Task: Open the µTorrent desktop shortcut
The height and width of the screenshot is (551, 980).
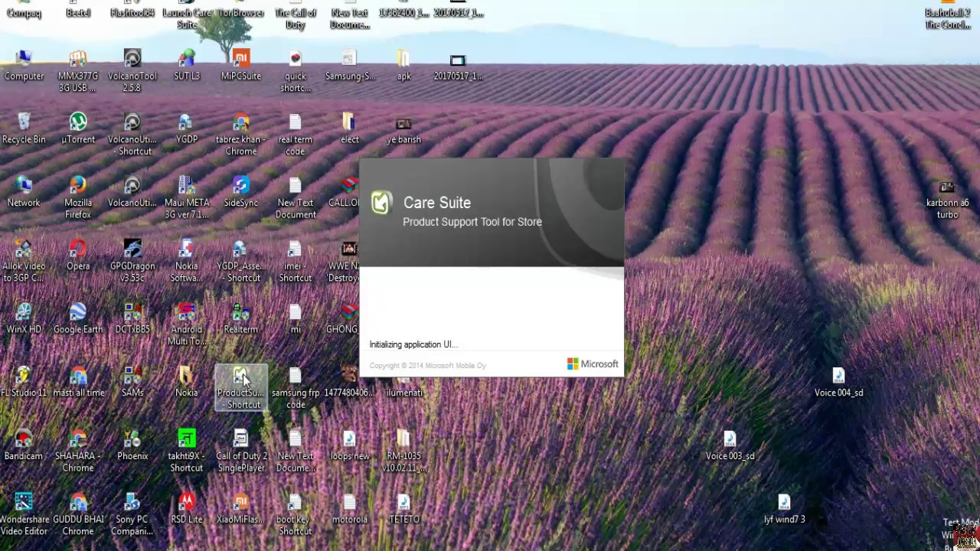Action: 78,129
